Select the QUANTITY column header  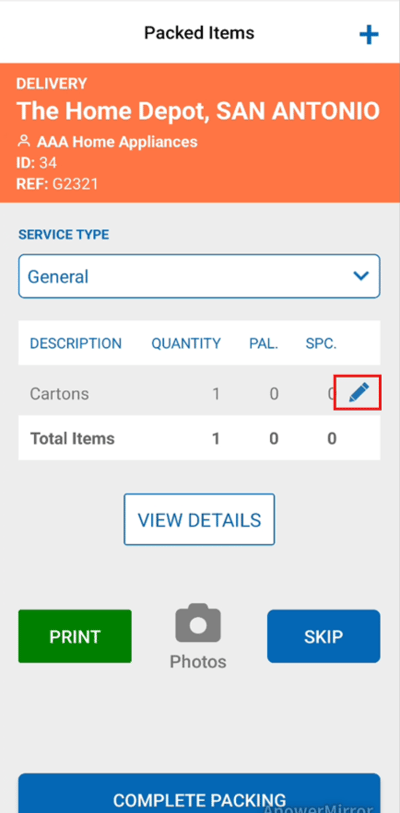(186, 343)
